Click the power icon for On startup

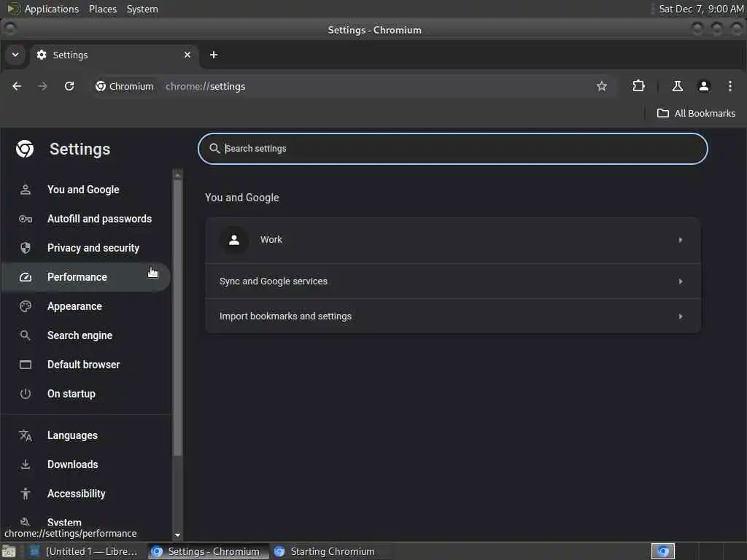pyautogui.click(x=26, y=394)
